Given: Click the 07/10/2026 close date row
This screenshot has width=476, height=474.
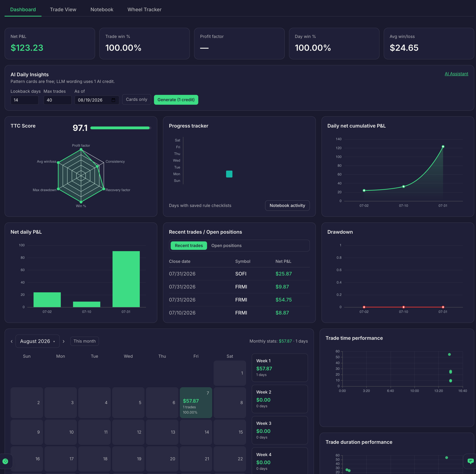Looking at the screenshot, I should point(239,313).
